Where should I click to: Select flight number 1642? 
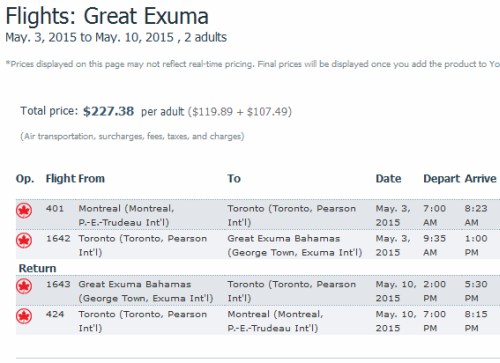click(58, 239)
